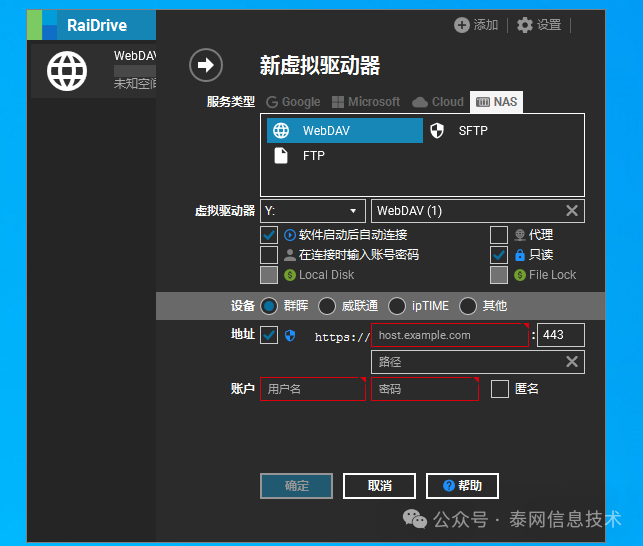Click the add (添加) plus icon
Screen dimensions: 643x546
(x=461, y=25)
